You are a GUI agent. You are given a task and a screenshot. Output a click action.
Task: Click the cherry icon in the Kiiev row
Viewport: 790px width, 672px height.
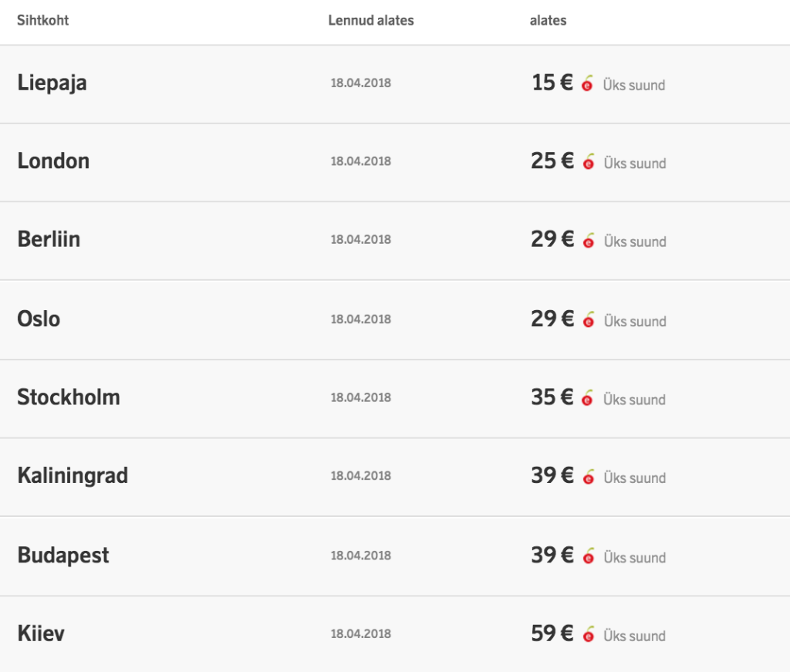[589, 635]
